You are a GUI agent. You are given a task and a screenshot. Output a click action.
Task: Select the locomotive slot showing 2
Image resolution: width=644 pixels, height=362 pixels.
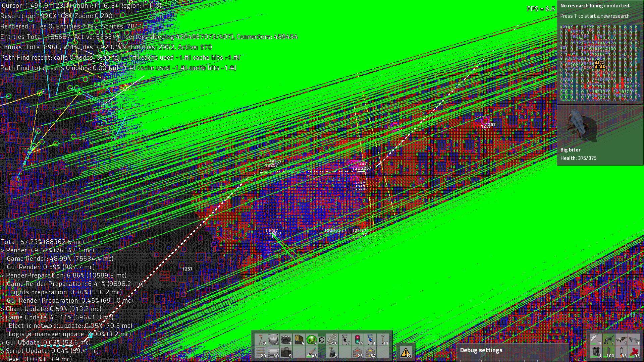coord(332,352)
